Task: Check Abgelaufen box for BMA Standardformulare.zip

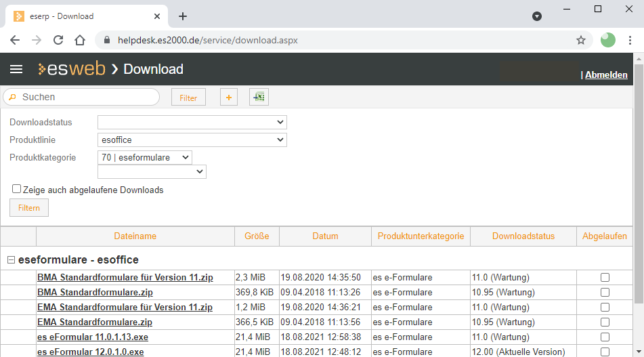Action: click(x=605, y=293)
